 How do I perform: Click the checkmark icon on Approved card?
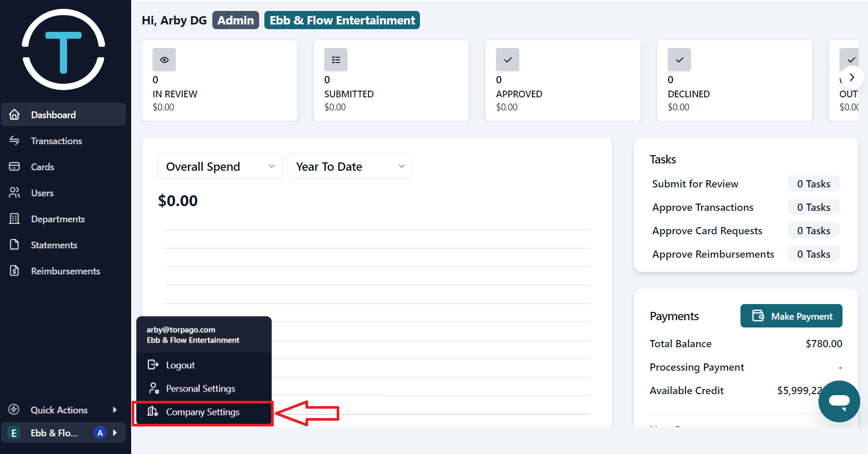(507, 60)
